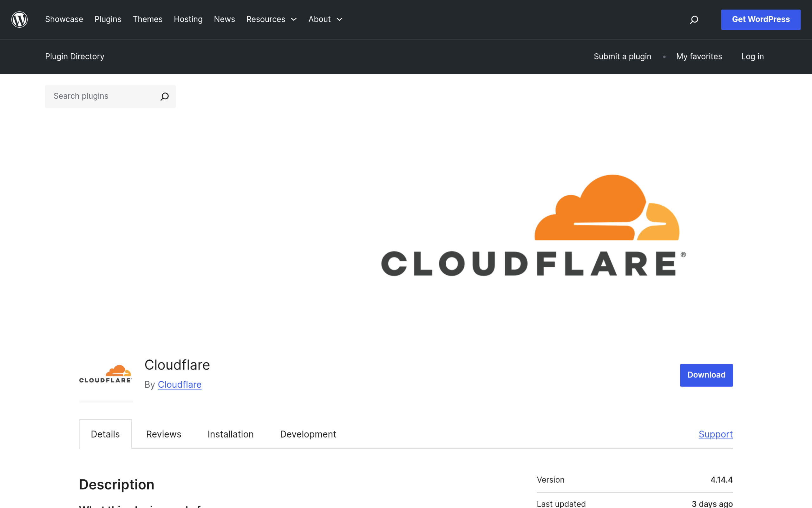Open the Support link
812x508 pixels.
tap(716, 434)
